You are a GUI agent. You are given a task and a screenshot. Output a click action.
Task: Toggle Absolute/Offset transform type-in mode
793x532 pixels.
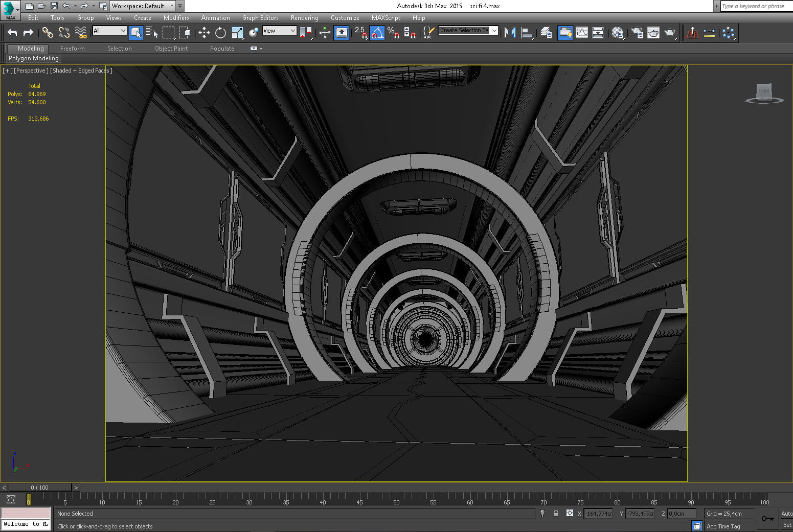pyautogui.click(x=570, y=513)
